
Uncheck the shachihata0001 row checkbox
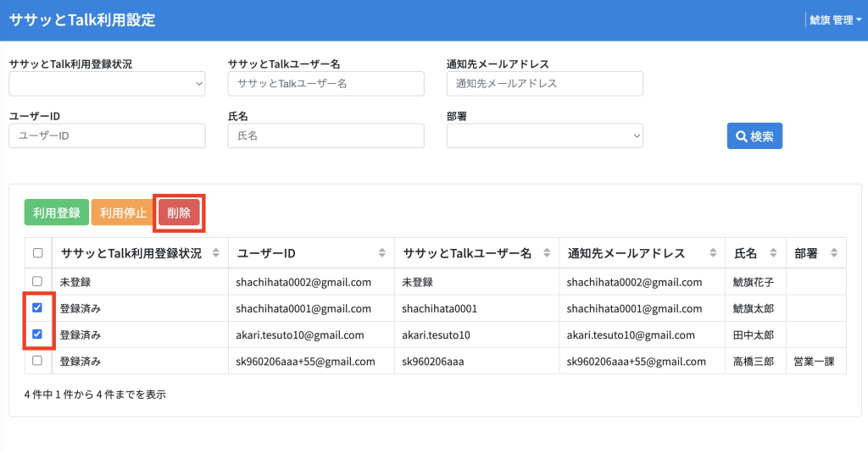tap(37, 307)
